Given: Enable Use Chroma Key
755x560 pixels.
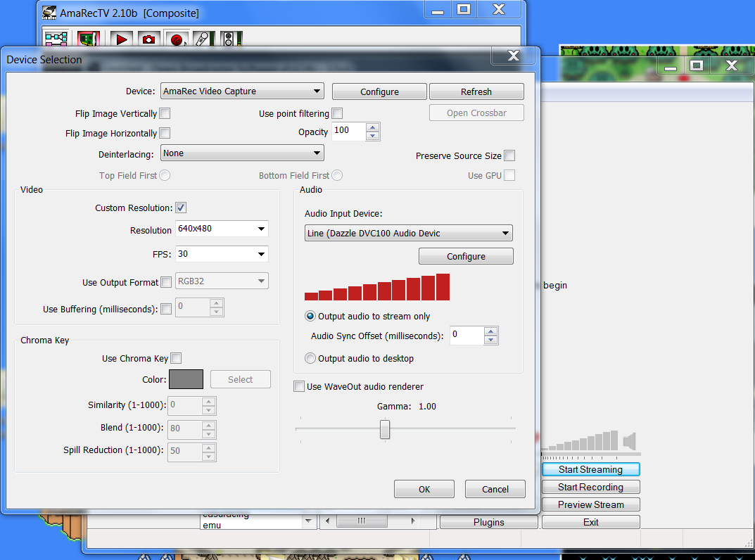Looking at the screenshot, I should [x=176, y=358].
